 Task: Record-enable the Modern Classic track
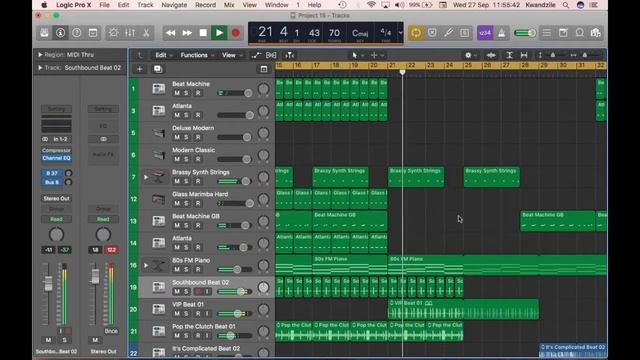pos(198,159)
